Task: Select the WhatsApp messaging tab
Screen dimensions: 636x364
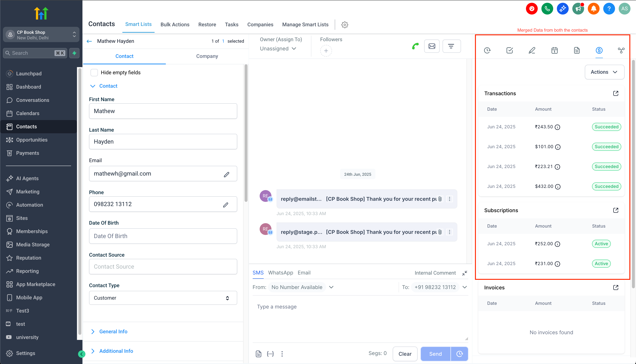Action: (280, 273)
